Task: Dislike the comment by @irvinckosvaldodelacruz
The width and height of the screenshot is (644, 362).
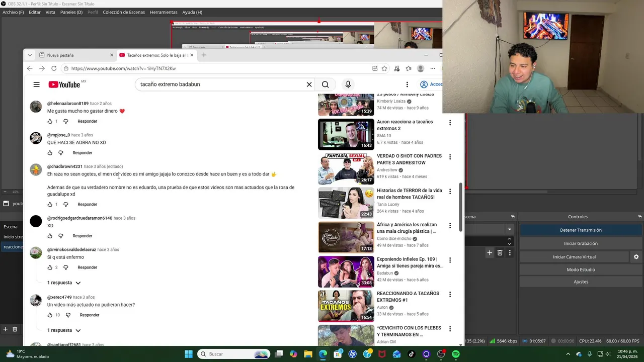Action: pos(65,267)
